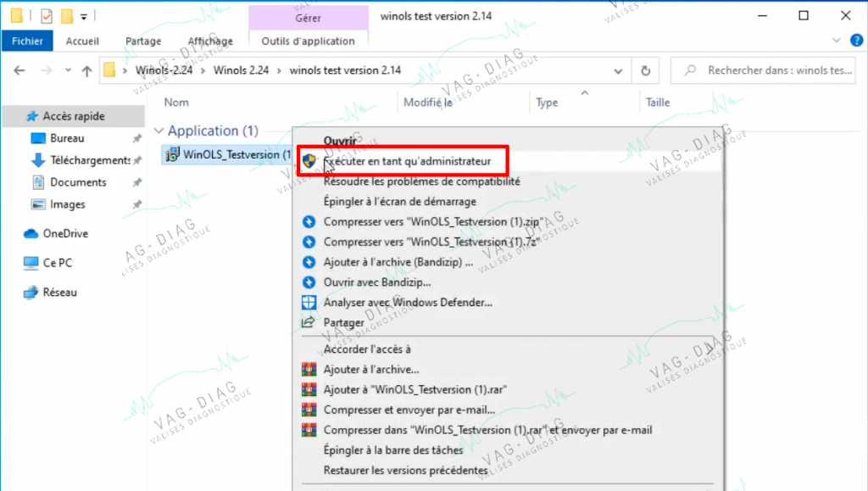Screen dimensions: 868x491
Task: Expand the ribbon with the chevron
Action: coord(837,41)
